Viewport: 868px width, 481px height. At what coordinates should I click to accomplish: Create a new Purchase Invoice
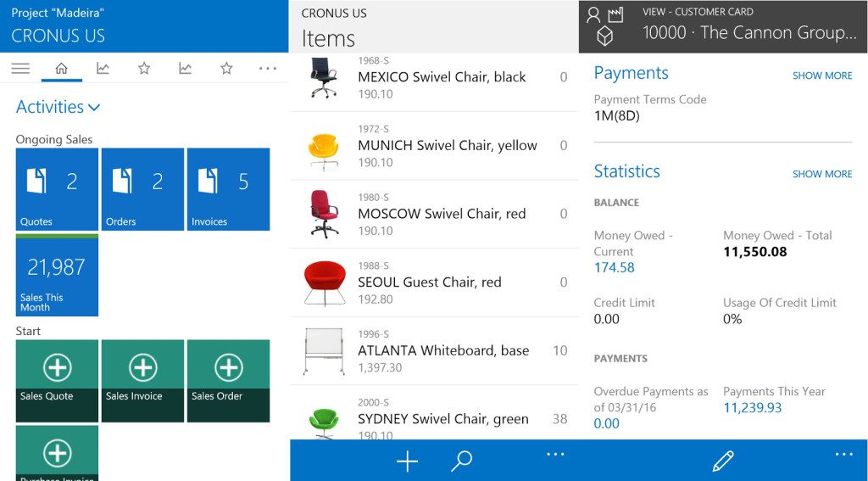click(57, 453)
